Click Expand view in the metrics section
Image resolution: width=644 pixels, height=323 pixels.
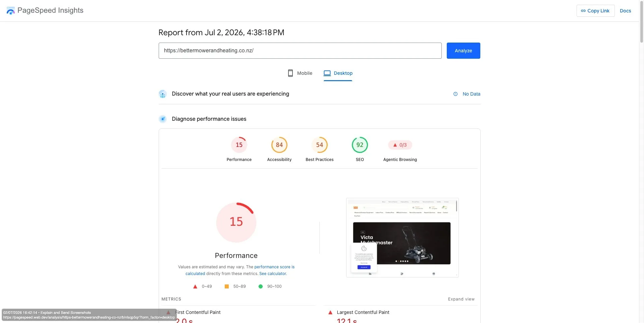click(x=461, y=299)
